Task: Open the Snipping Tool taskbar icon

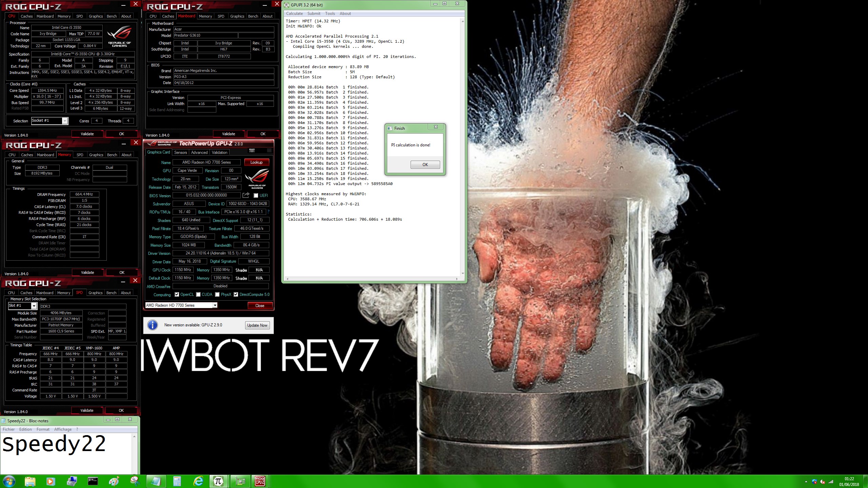Action: (135, 481)
